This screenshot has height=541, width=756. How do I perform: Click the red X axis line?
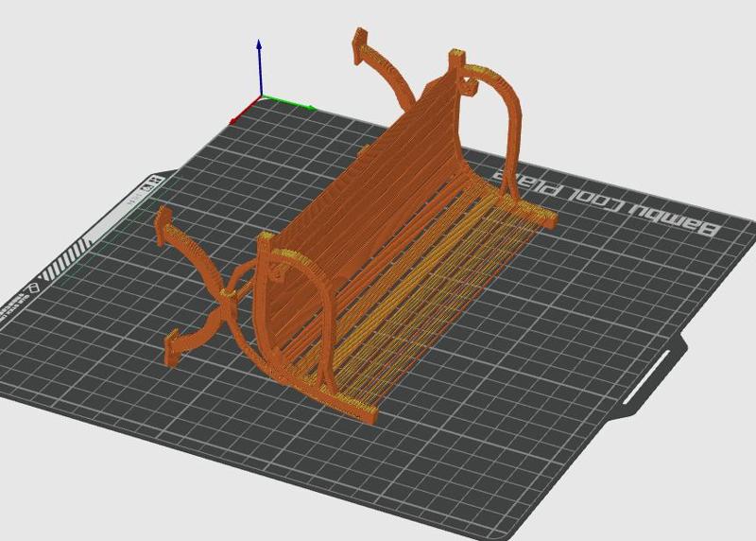[x=246, y=110]
